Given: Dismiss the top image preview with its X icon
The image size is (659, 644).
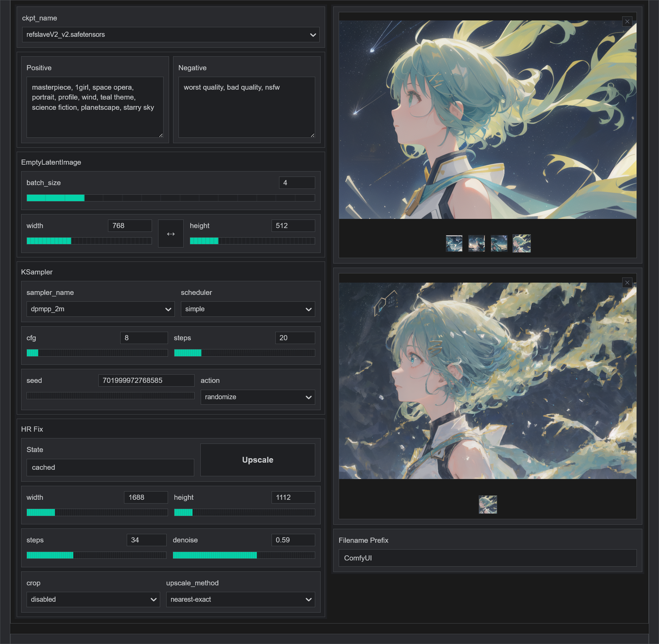Looking at the screenshot, I should 627,21.
